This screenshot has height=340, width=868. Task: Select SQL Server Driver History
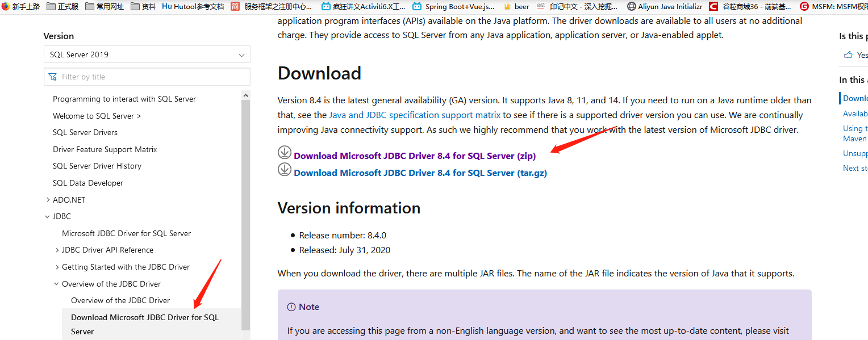point(97,166)
